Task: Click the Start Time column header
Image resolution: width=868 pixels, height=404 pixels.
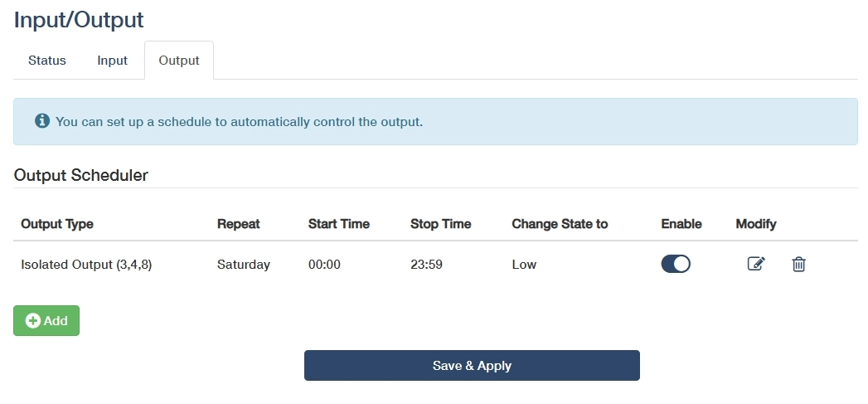Action: coord(339,224)
